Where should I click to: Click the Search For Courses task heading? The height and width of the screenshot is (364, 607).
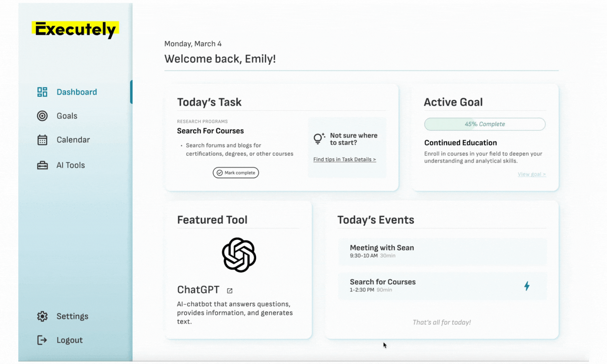210,131
